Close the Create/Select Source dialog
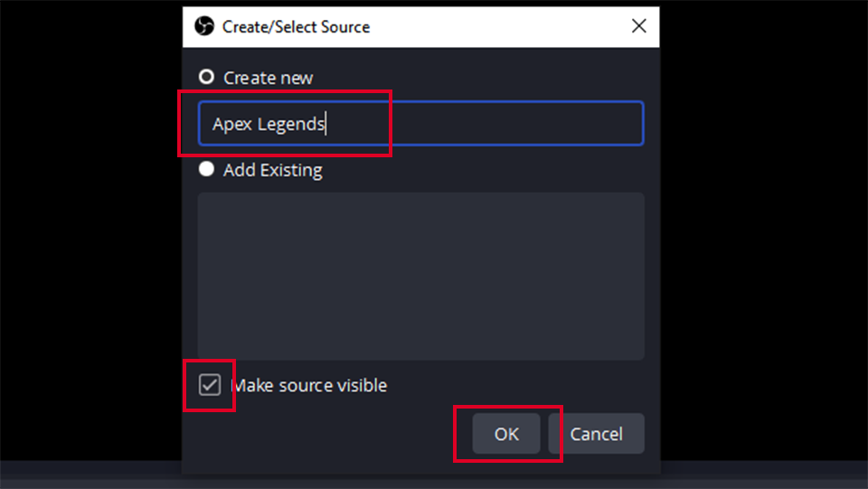 click(x=639, y=26)
